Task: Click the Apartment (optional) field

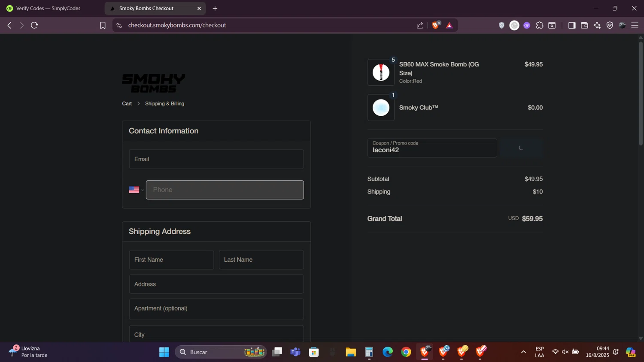Action: 216,309
